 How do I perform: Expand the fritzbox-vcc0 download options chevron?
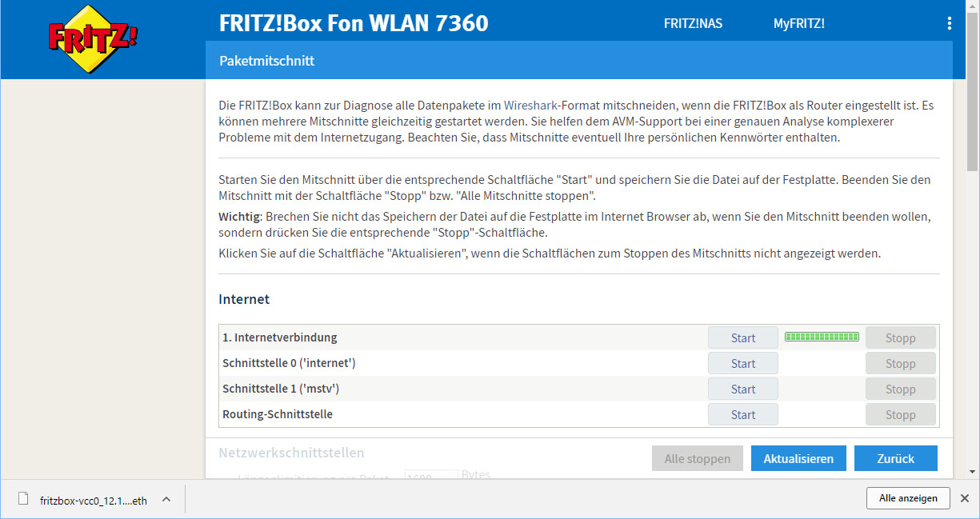166,499
